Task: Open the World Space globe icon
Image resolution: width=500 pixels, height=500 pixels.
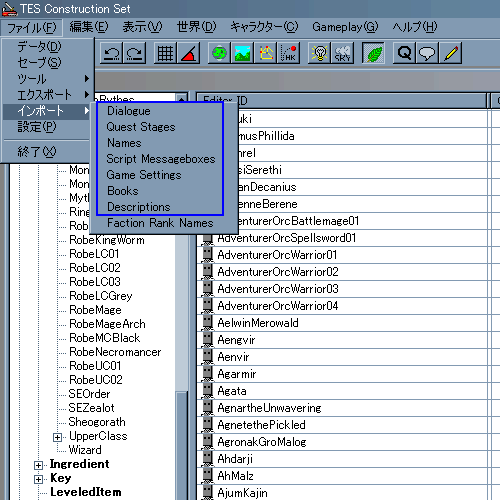Action: 219,53
